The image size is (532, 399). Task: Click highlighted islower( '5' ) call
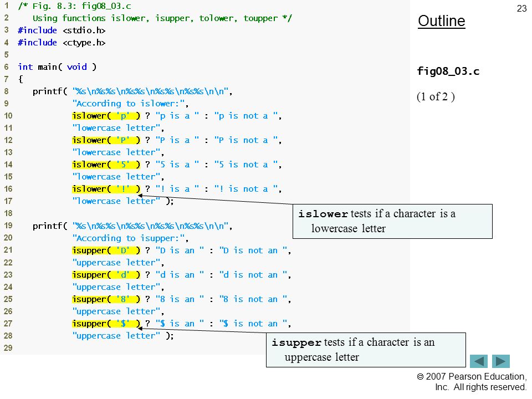pos(106,165)
